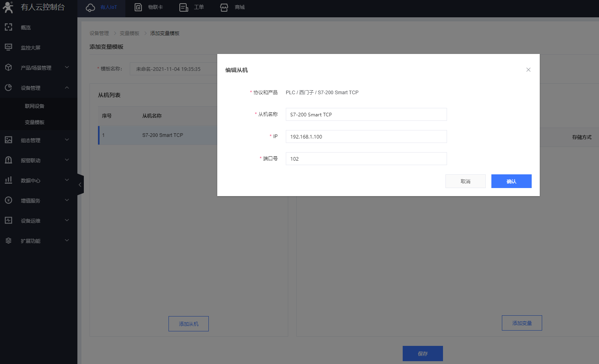Expand the 产品/场景管理 menu chevron
The height and width of the screenshot is (364, 599).
click(67, 67)
